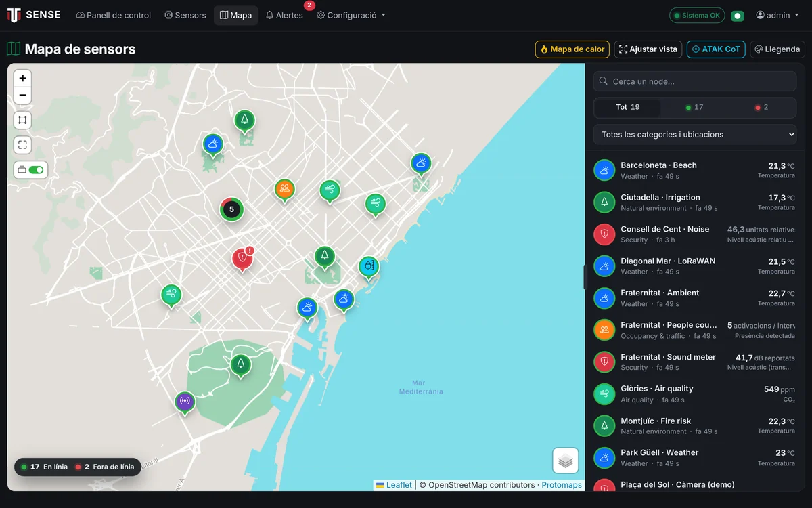The width and height of the screenshot is (812, 508).
Task: Open the Sensors page
Action: coord(185,15)
